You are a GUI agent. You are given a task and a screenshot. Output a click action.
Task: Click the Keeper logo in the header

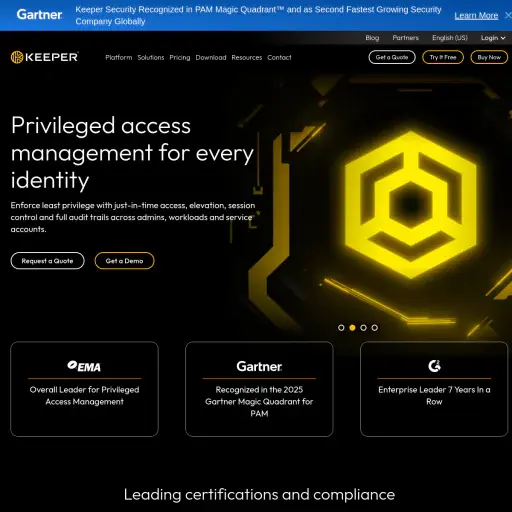pos(45,57)
